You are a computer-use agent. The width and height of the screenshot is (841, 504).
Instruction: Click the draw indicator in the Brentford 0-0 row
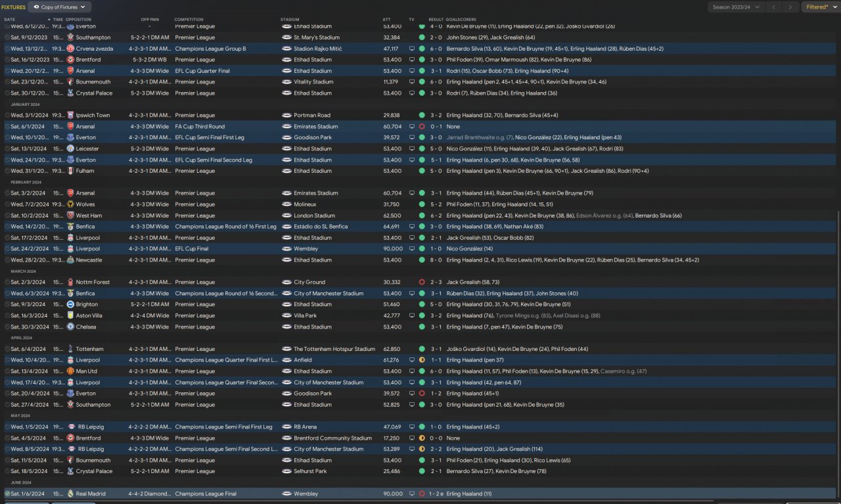coord(422,438)
